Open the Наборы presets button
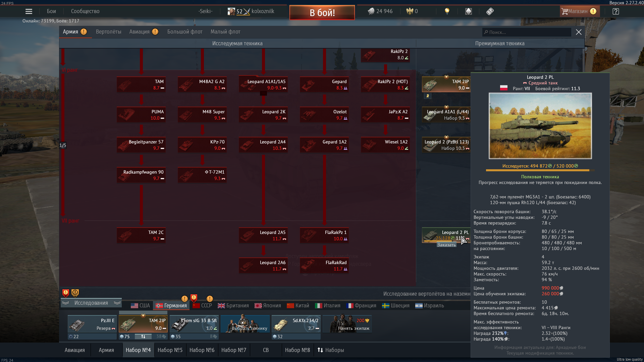Image resolution: width=644 pixels, height=362 pixels. pos(331,350)
